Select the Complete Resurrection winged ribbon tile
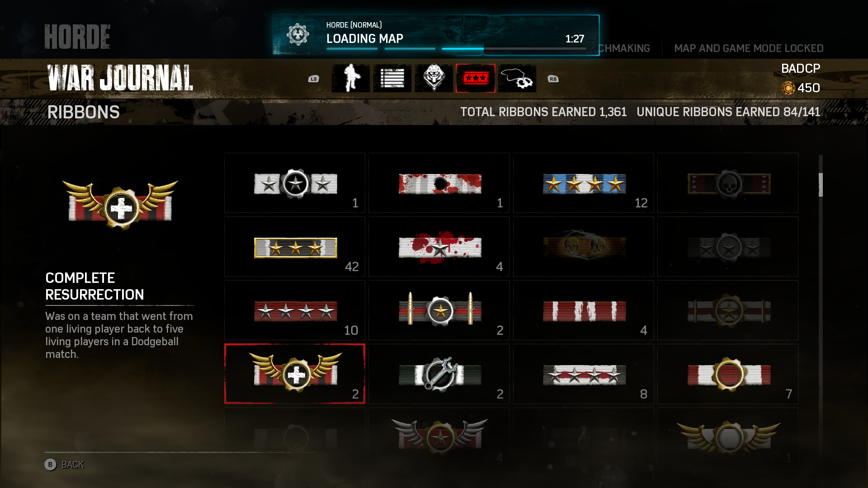The image size is (868, 488). pyautogui.click(x=295, y=374)
